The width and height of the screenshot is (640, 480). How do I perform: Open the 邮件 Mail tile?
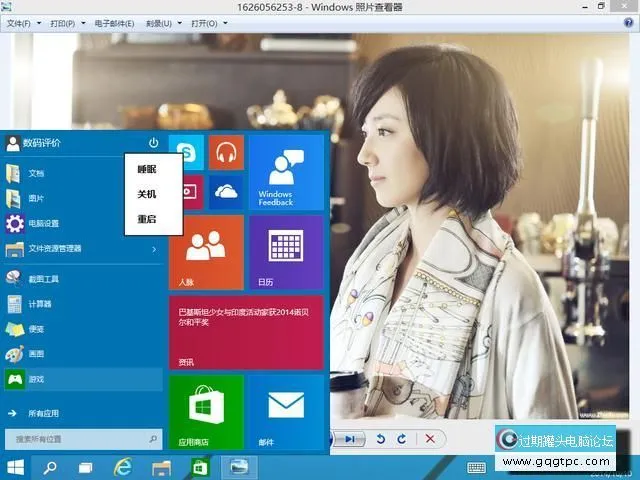[x=285, y=412]
